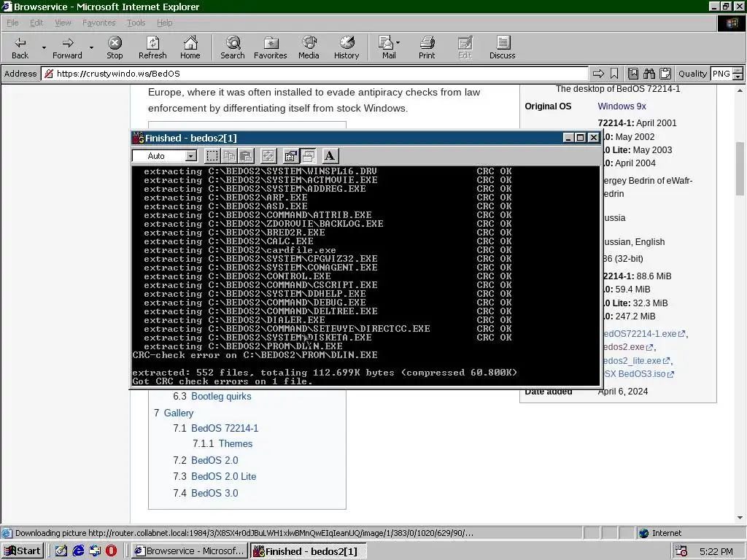Open the Forward button history dropdown arrow
The width and height of the screenshot is (747, 560).
[91, 47]
